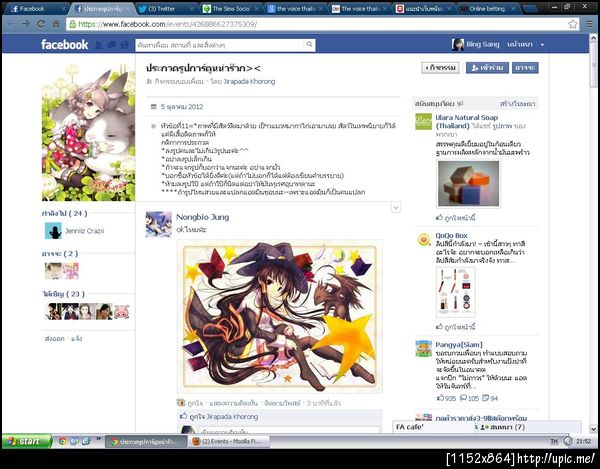Open chat sidebar tab (7)
Image resolution: width=600 pixels, height=469 pixels.
coord(528,427)
